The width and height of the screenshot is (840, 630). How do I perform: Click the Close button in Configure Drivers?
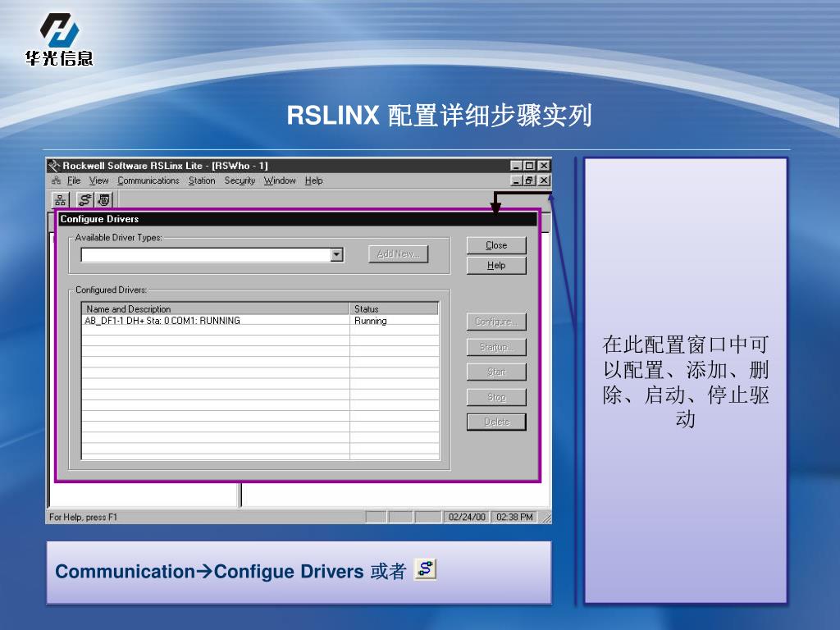[x=496, y=245]
